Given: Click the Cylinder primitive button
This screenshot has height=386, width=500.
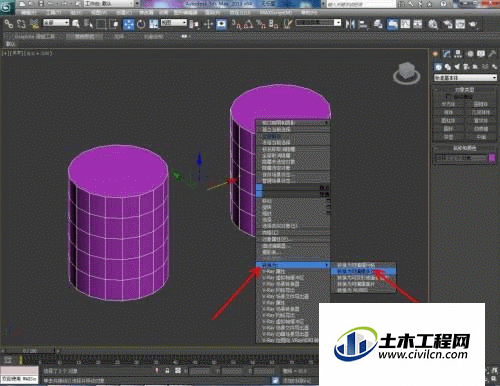Looking at the screenshot, I should coord(448,120).
